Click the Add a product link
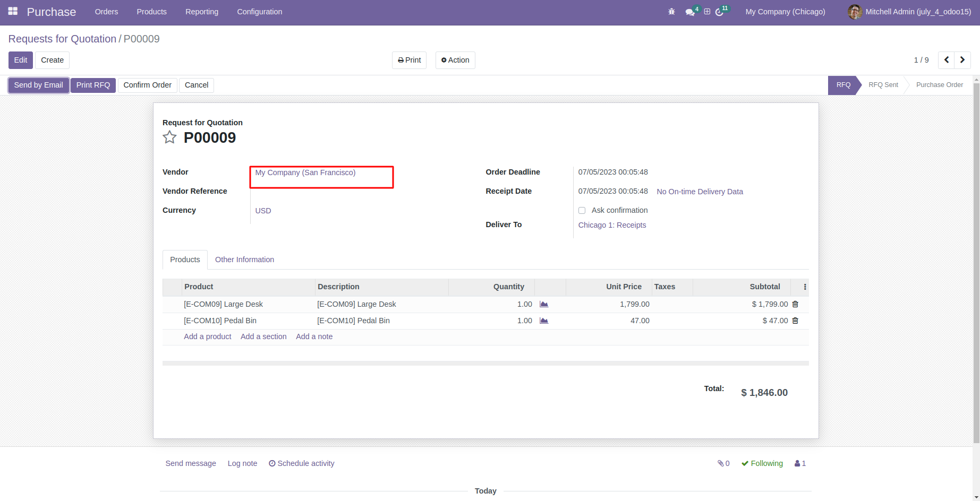This screenshot has width=980, height=501. (x=208, y=336)
